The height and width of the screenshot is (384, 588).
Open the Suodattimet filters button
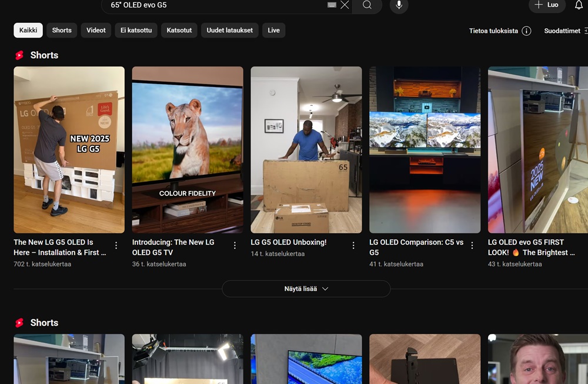(566, 31)
